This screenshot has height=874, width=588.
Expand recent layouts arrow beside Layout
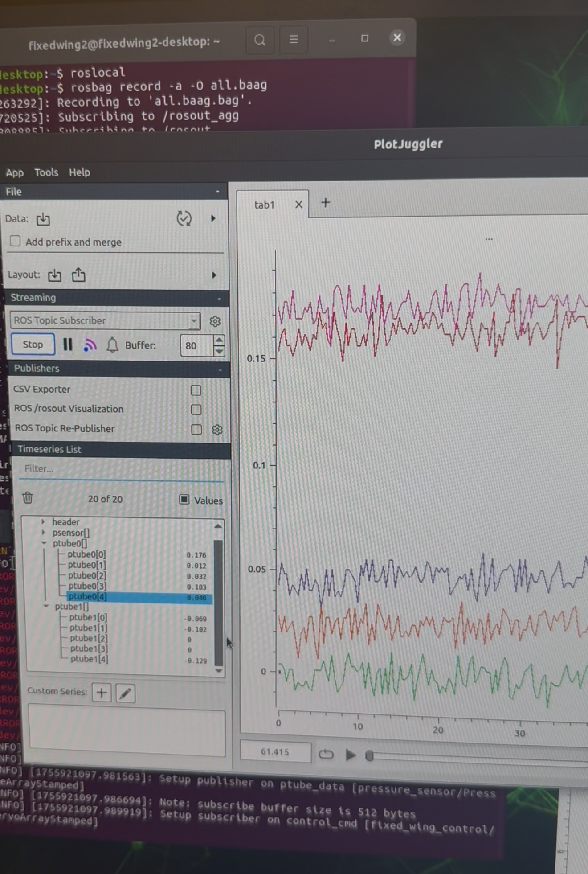214,275
